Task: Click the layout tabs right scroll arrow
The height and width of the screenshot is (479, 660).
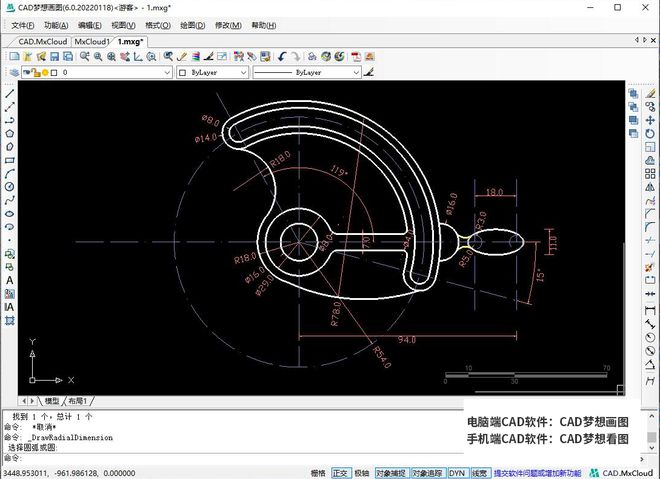Action: 32,401
